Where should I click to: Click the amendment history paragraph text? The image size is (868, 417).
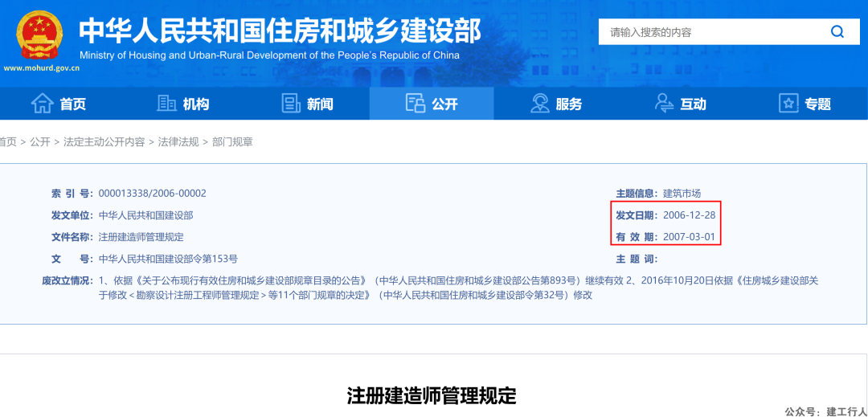click(x=458, y=288)
